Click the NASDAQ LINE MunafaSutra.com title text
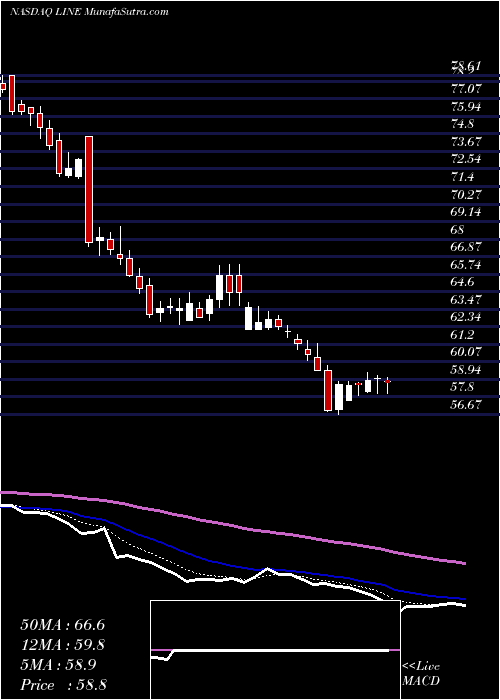Viewport: 500px width, 700px height. click(89, 12)
